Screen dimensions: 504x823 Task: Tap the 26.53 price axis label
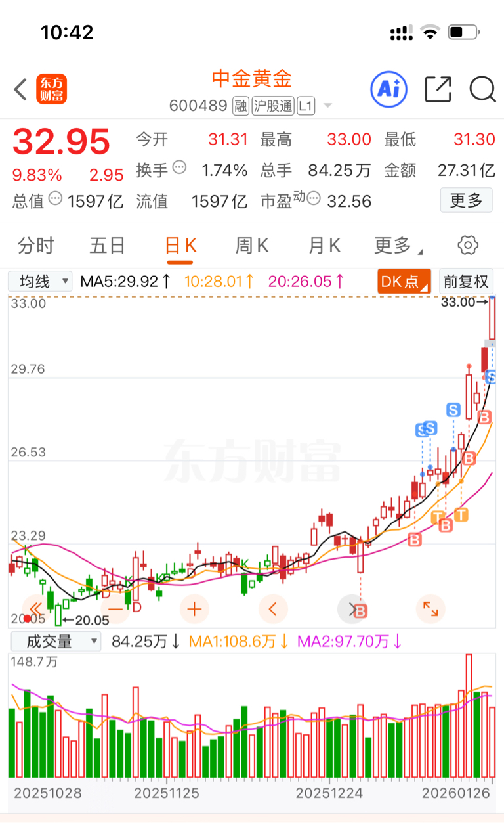coord(28,452)
